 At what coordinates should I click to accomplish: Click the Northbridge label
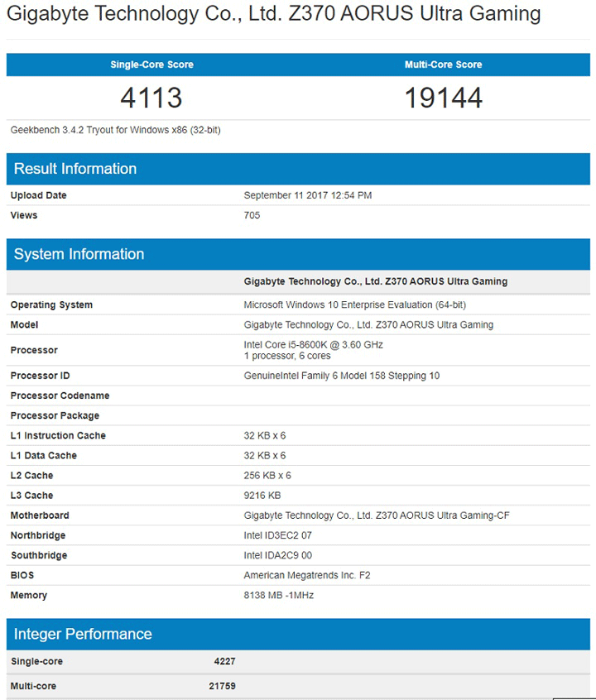point(38,535)
